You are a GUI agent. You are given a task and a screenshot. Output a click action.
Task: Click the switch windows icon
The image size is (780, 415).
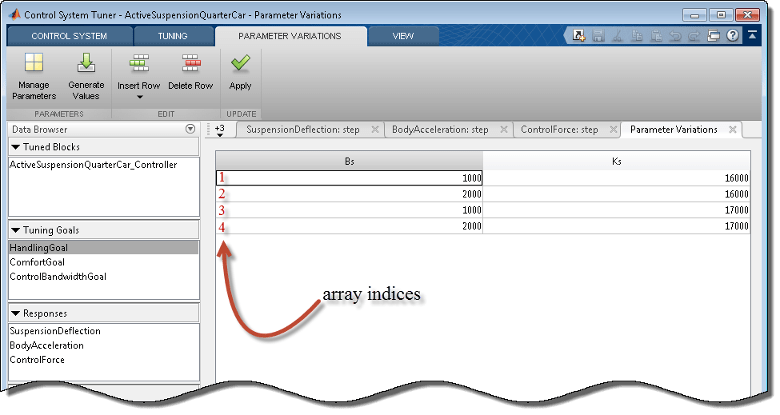pos(713,35)
